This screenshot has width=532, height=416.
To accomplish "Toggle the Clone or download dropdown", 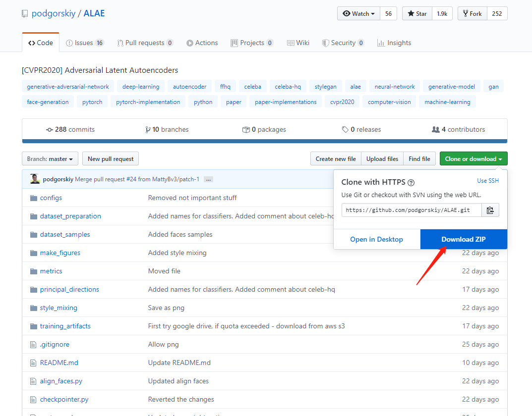I will pos(473,159).
